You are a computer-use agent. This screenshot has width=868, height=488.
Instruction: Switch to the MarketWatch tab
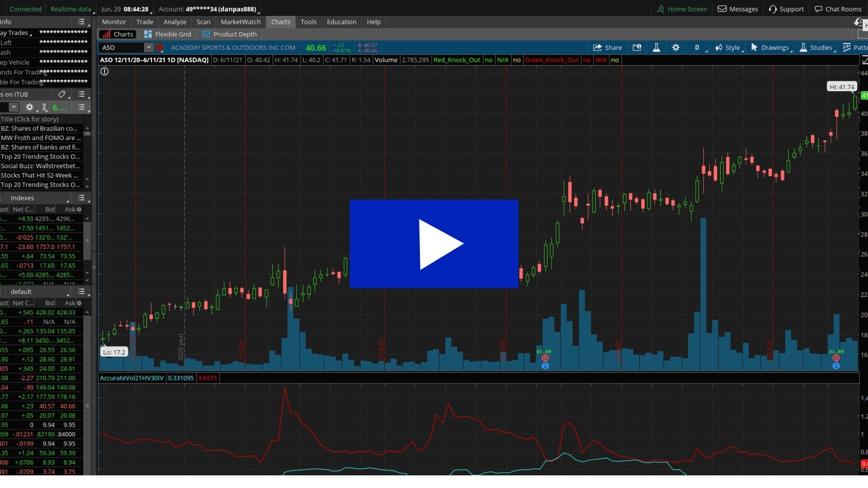tap(241, 22)
